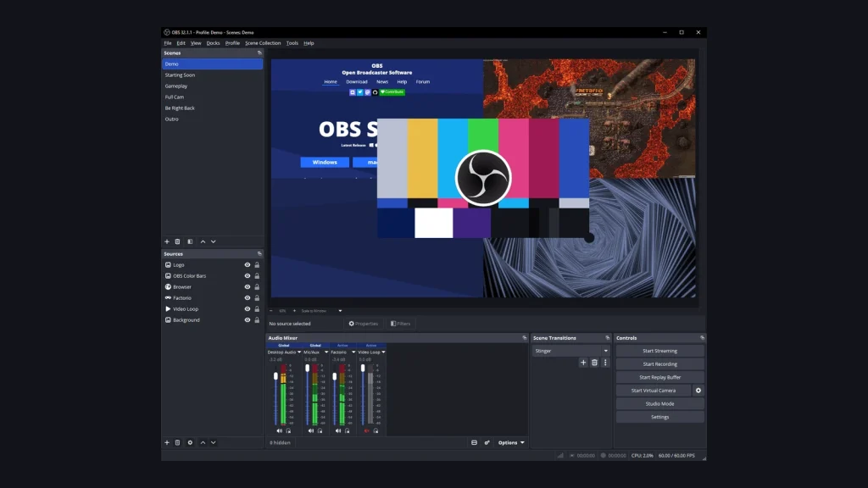Pop out the Controls dock
The height and width of the screenshot is (488, 868).
click(702, 338)
